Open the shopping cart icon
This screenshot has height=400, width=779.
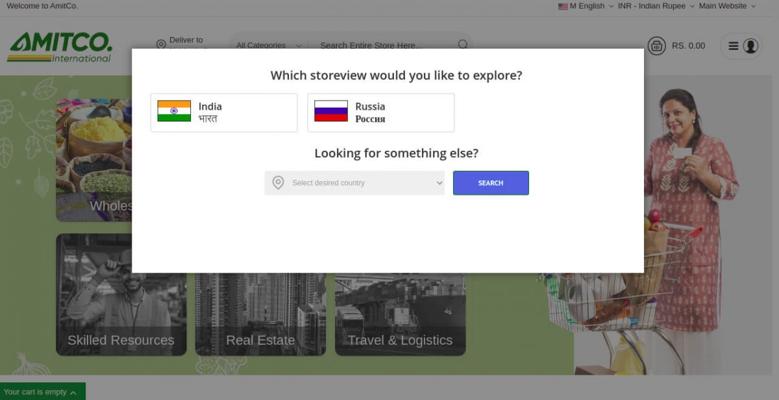tap(656, 46)
